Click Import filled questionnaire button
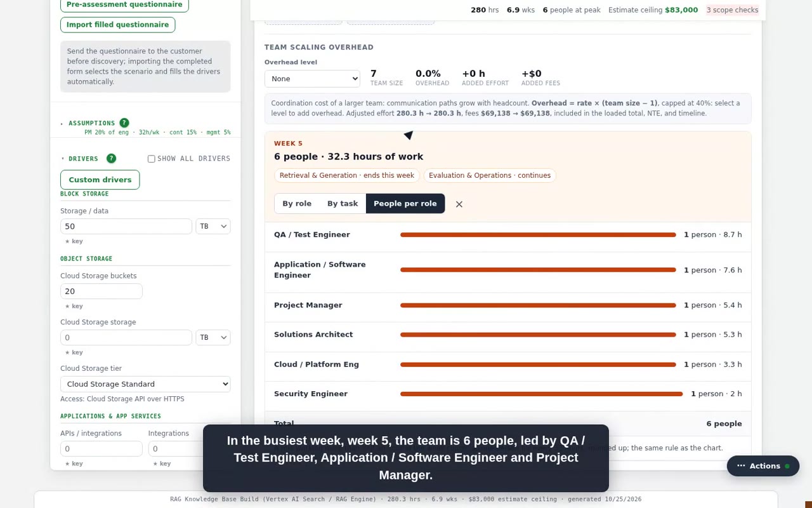The height and width of the screenshot is (508, 812). [117, 25]
